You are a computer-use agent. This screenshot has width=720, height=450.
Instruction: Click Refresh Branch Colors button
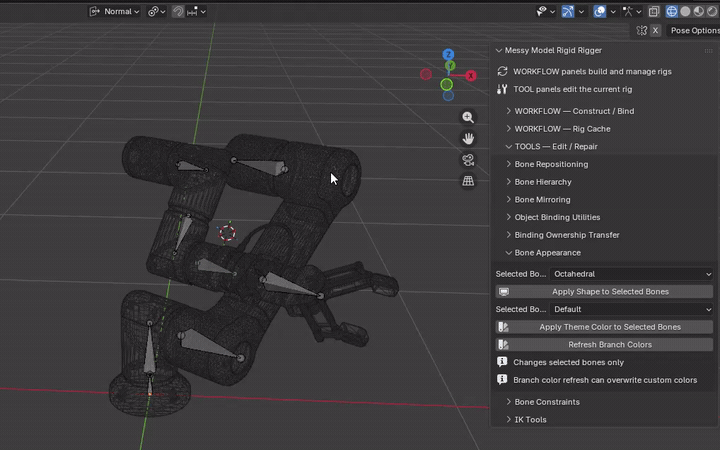point(604,344)
